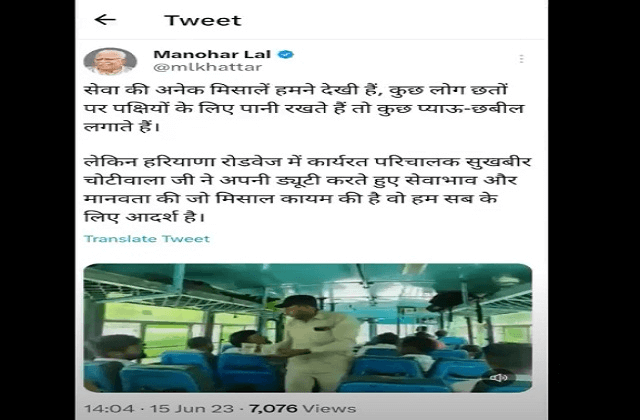Open the 7,076 Views count
Viewport: 640px width, 420px height.
[x=302, y=409]
